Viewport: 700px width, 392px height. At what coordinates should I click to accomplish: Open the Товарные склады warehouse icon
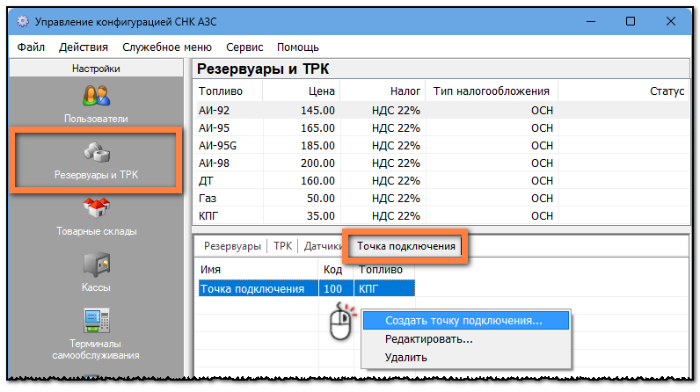pyautogui.click(x=96, y=208)
